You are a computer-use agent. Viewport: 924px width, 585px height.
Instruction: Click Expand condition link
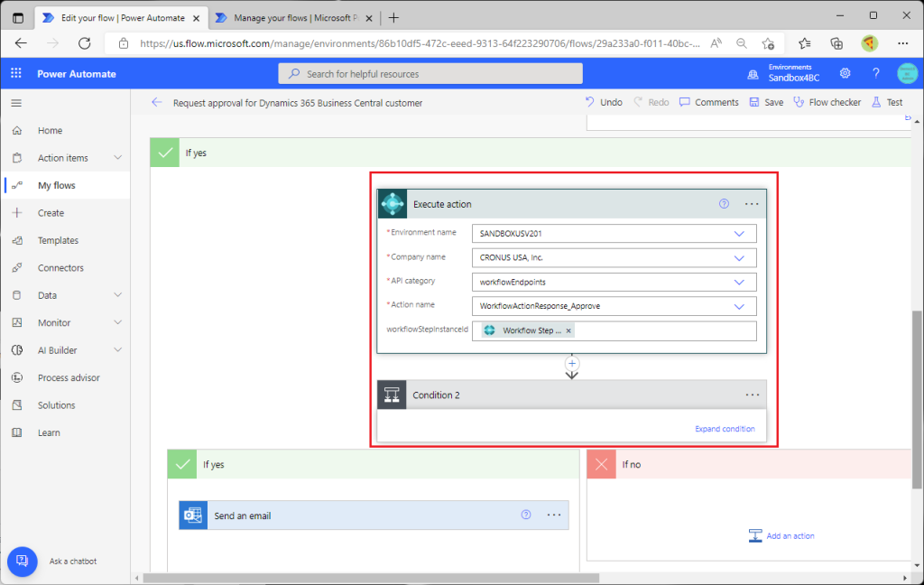click(x=725, y=429)
